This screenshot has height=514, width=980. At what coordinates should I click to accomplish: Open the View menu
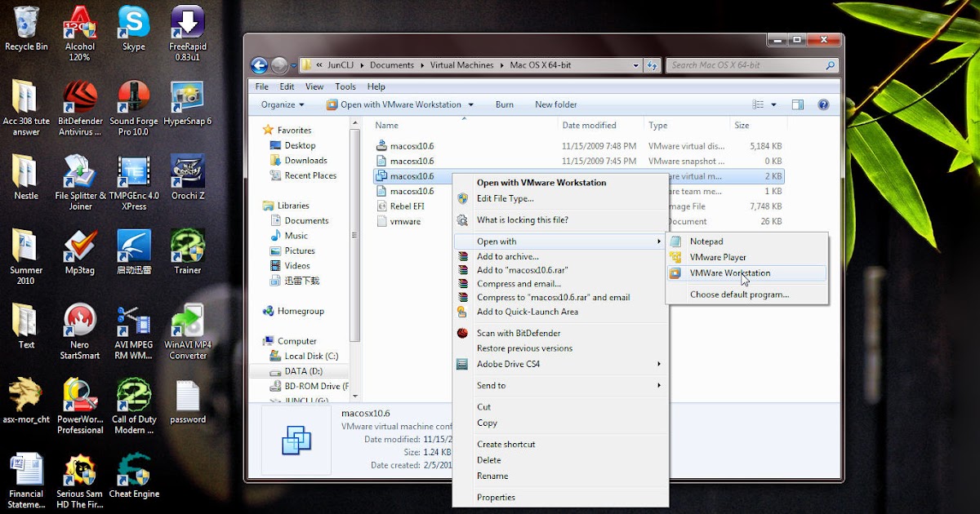pos(314,86)
